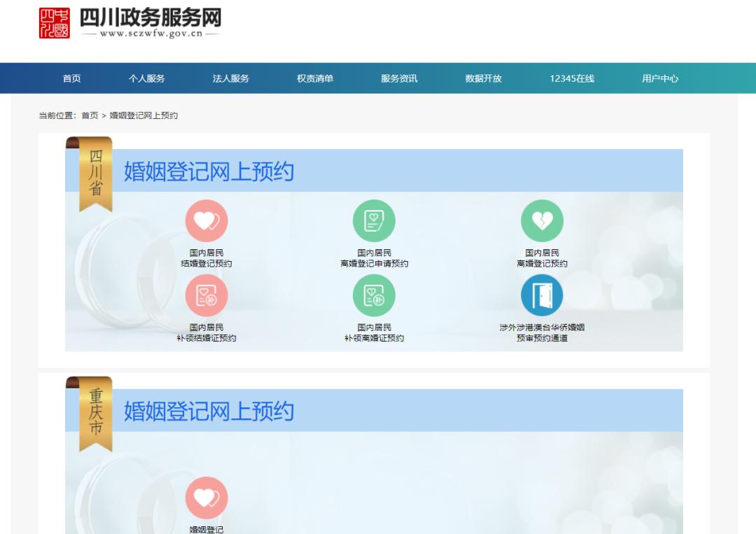Screen dimensions: 756x534
Task: Select 国内居民结婚登记预约 heart icon
Action: click(205, 221)
